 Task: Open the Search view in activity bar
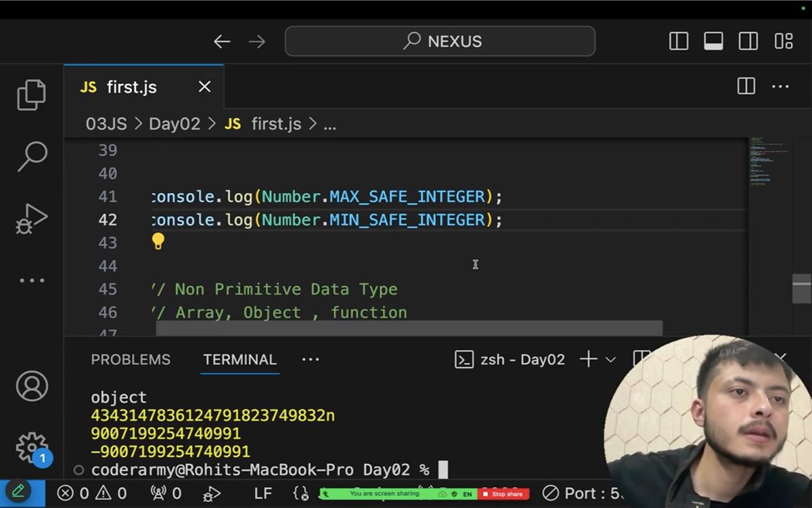coord(32,156)
